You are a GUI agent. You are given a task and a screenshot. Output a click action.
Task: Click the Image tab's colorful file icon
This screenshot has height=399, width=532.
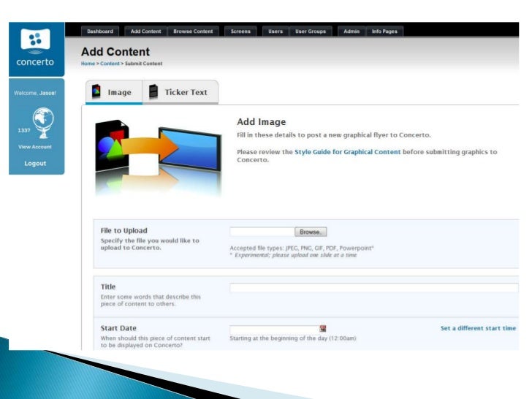[x=96, y=91]
